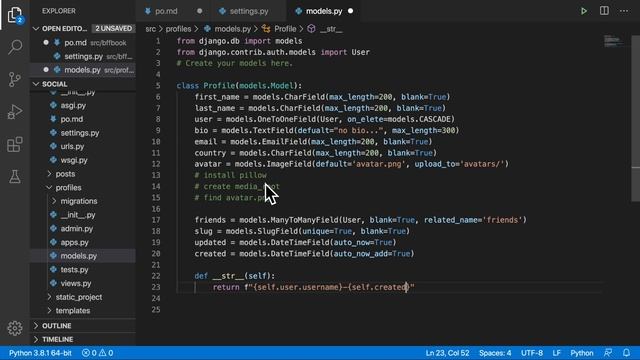
Task: Open the Run and Debug view
Action: [15, 111]
